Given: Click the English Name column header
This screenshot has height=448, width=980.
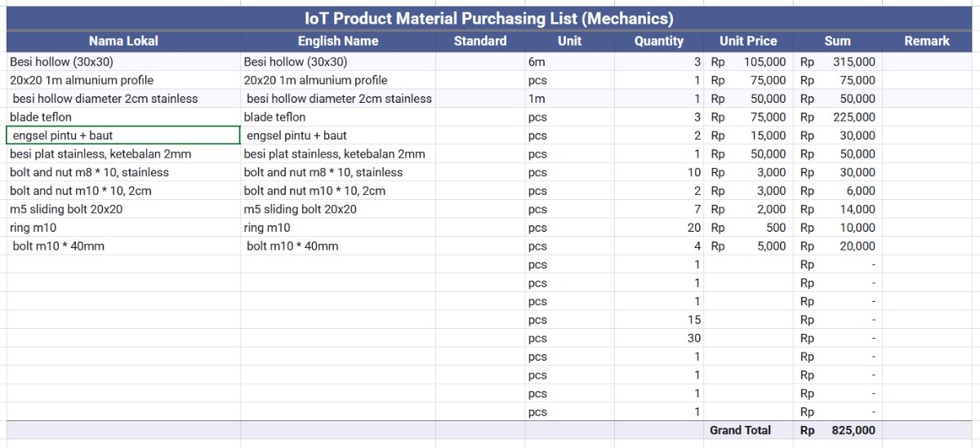Looking at the screenshot, I should pyautogui.click(x=338, y=41).
